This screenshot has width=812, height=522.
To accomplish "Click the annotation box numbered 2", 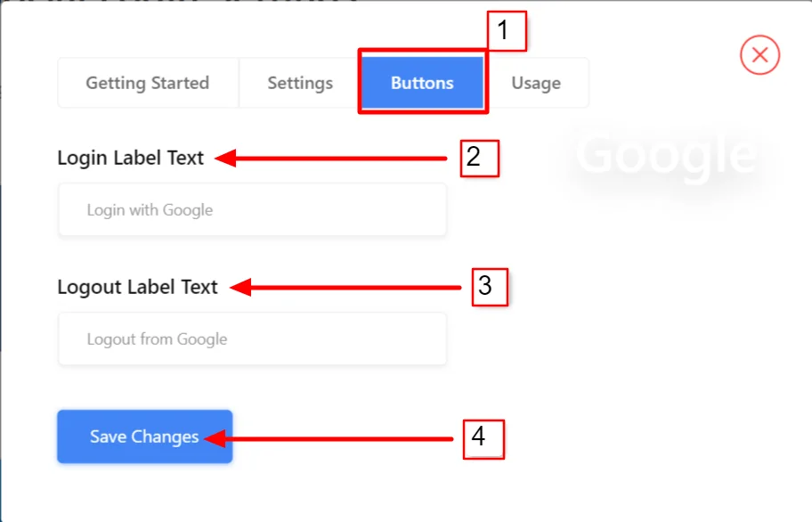I will pyautogui.click(x=479, y=159).
